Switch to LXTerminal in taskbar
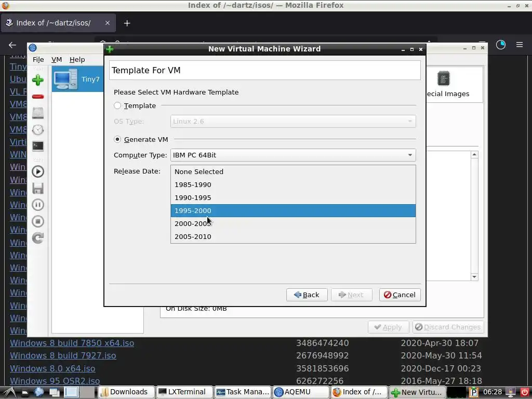The width and height of the screenshot is (532, 399). (x=184, y=392)
